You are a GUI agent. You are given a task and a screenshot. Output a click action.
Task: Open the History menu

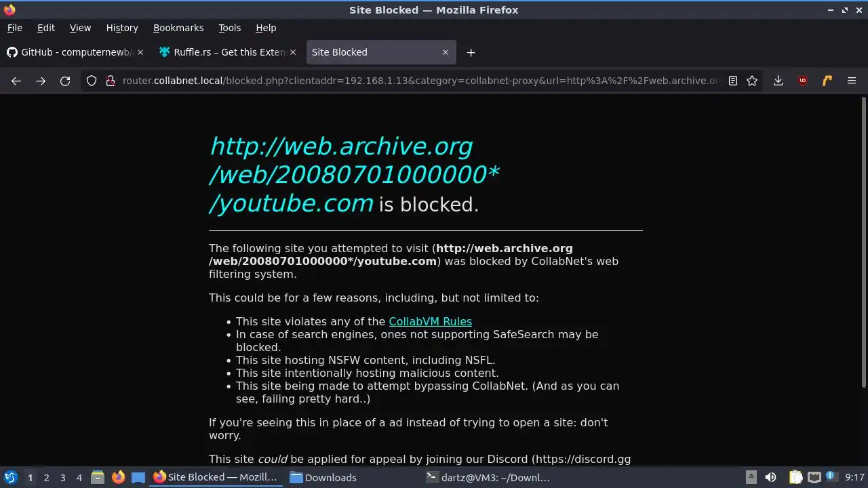(x=122, y=28)
